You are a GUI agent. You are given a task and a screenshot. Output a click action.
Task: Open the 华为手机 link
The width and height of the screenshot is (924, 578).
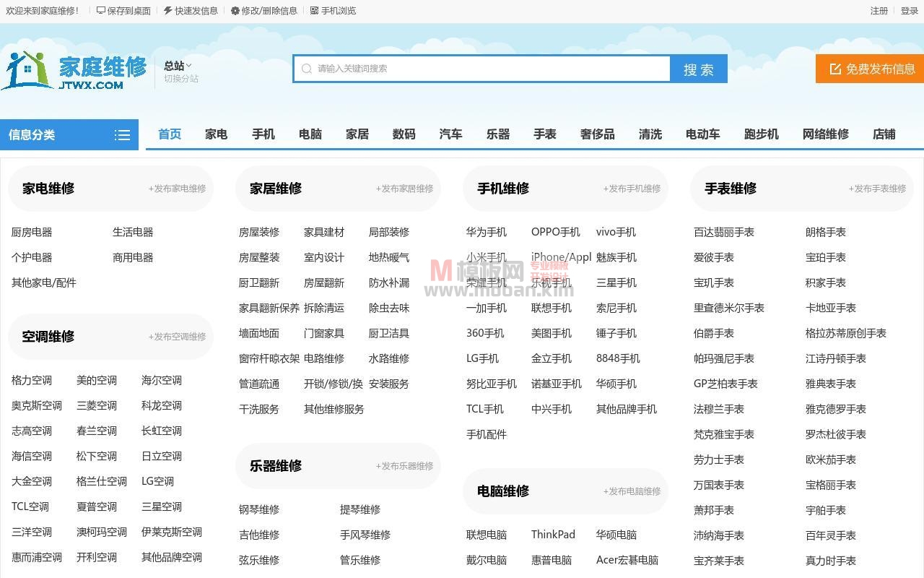coord(487,232)
